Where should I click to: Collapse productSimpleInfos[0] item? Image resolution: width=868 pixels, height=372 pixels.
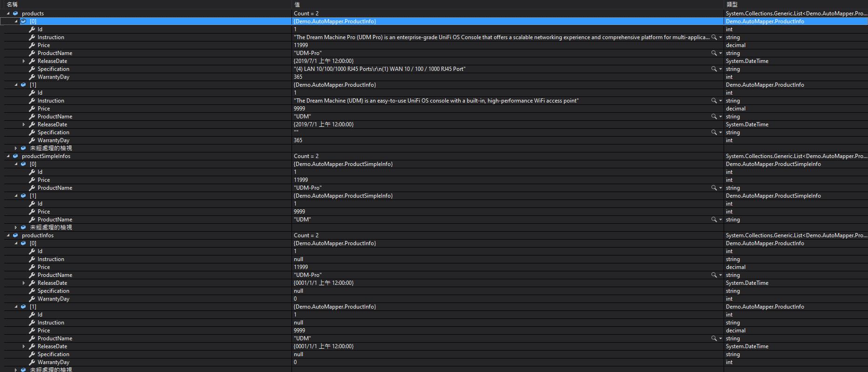[16, 164]
